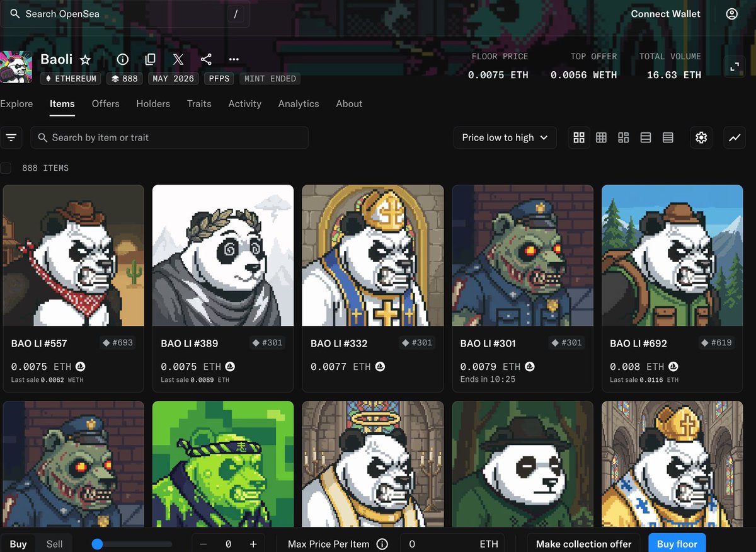The image size is (756, 552).
Task: Open the Activity tab
Action: coord(244,103)
